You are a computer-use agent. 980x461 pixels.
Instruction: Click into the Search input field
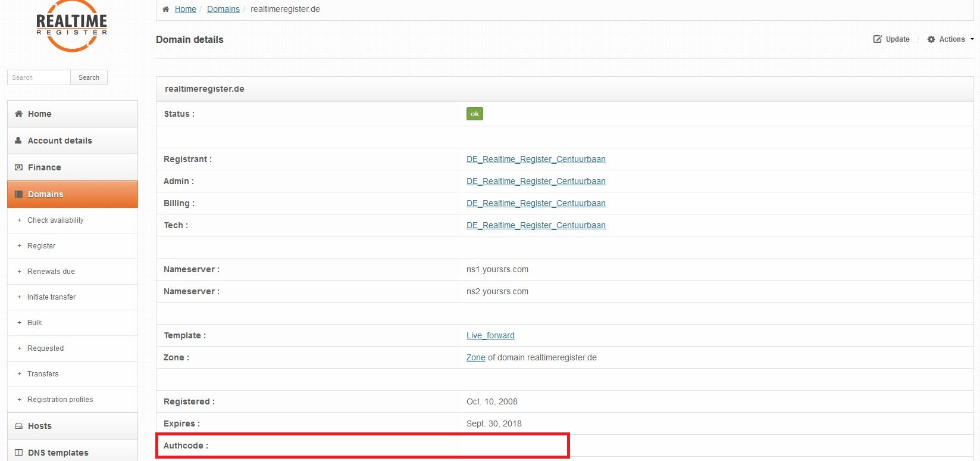coord(39,77)
